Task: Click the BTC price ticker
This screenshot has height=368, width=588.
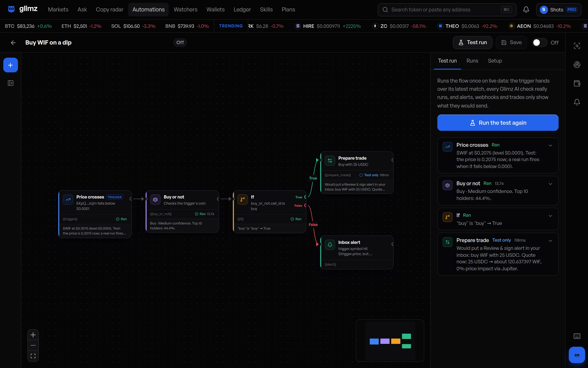Action: (x=28, y=26)
